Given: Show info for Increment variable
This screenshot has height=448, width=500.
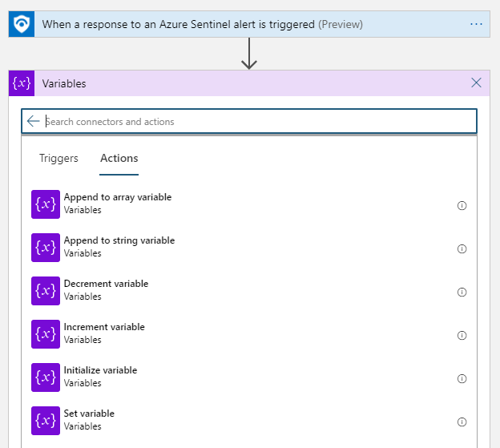Looking at the screenshot, I should pyautogui.click(x=462, y=336).
